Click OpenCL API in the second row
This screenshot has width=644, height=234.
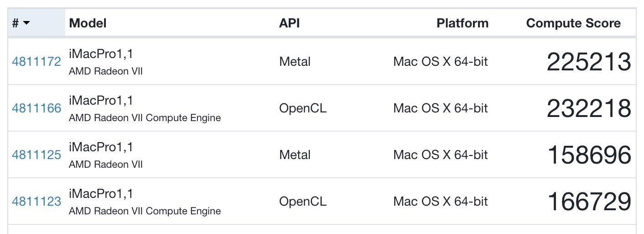point(303,108)
